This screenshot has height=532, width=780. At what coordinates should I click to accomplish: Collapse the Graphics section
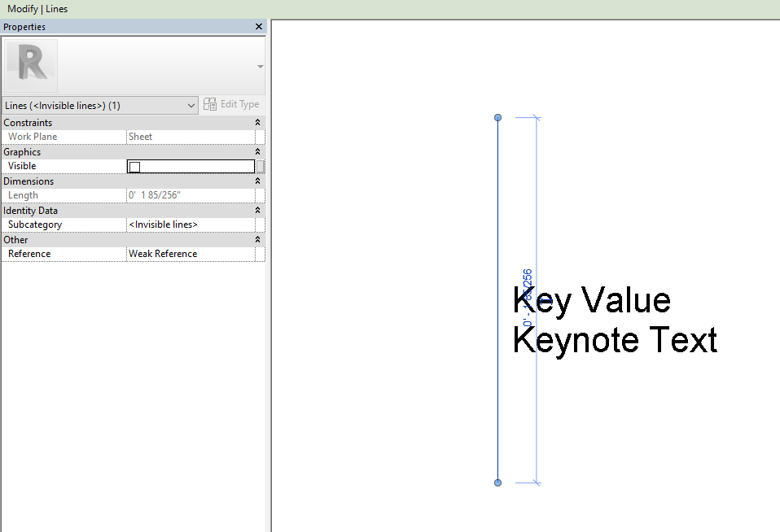pyautogui.click(x=257, y=151)
